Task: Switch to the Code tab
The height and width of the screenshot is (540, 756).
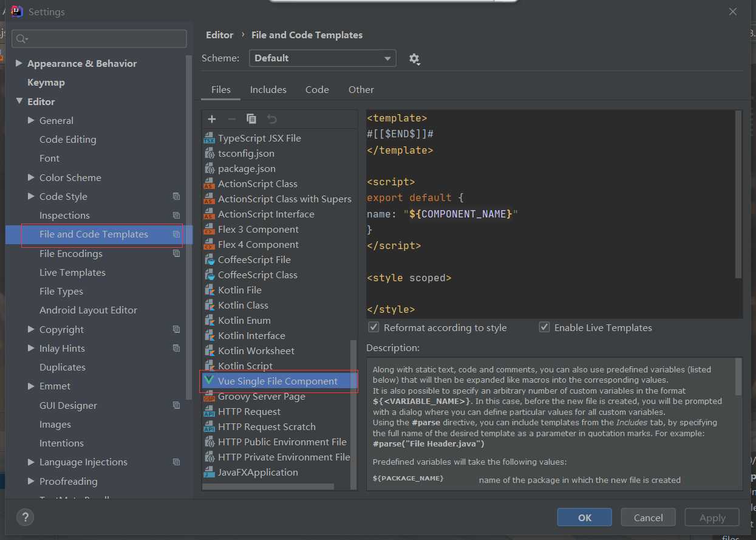Action: pos(317,89)
